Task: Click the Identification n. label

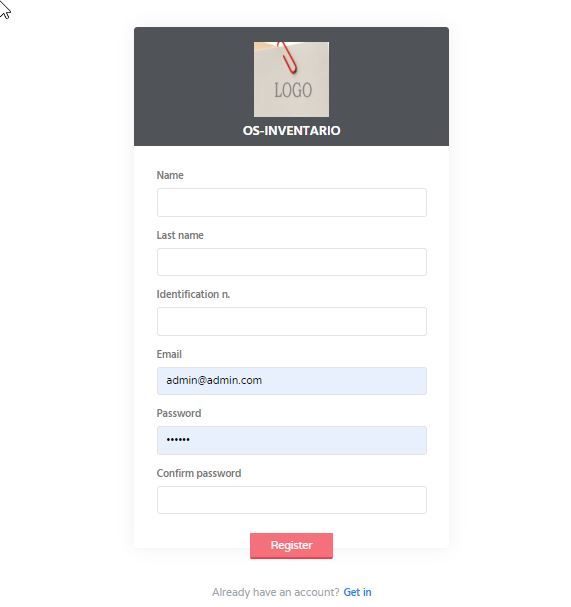Action: [193, 294]
